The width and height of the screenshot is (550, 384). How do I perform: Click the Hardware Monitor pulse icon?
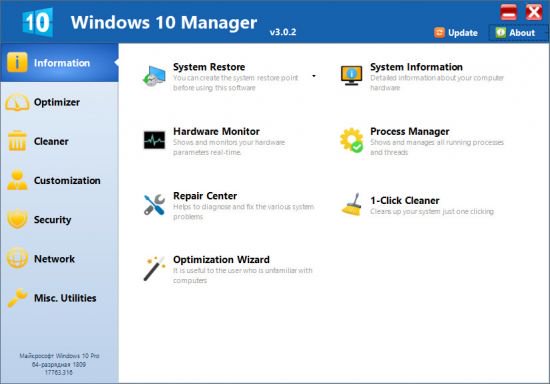154,140
